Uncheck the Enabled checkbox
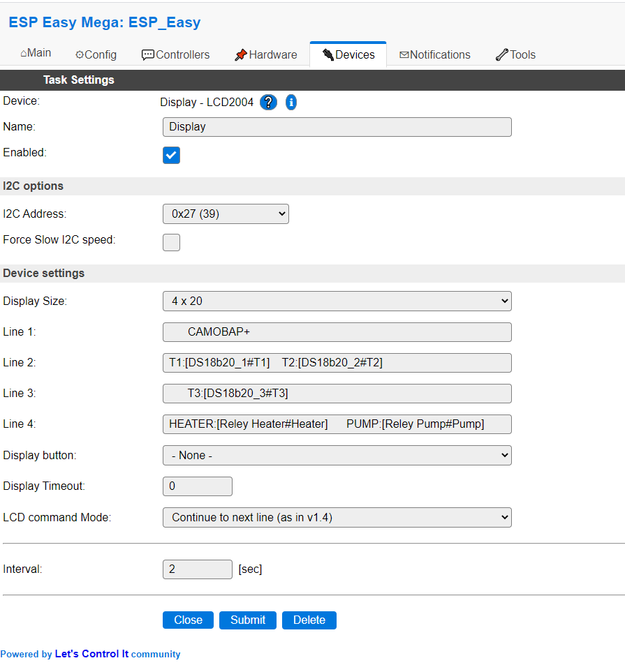Image resolution: width=625 pixels, height=672 pixels. pyautogui.click(x=171, y=155)
